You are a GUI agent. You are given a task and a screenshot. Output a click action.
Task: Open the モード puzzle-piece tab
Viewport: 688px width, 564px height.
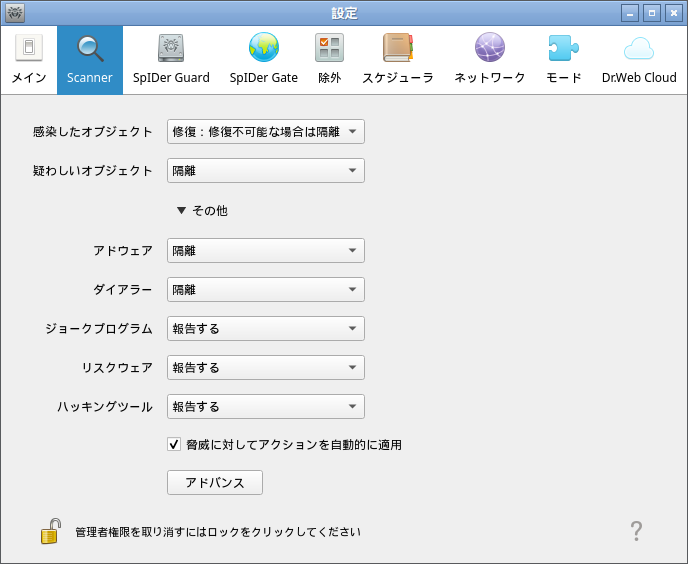pos(564,60)
